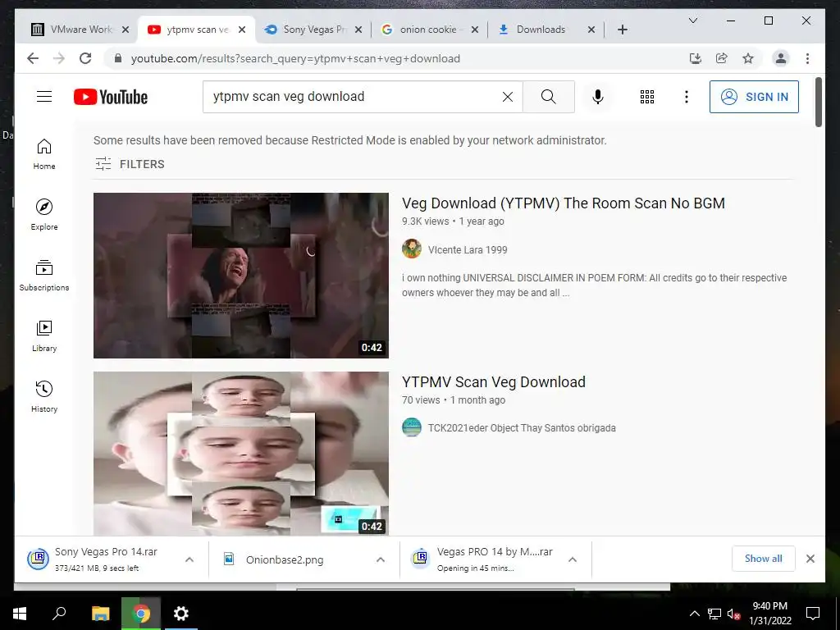Play the boy face YTPMV Scan thumbnail
This screenshot has width=840, height=630.
241,453
